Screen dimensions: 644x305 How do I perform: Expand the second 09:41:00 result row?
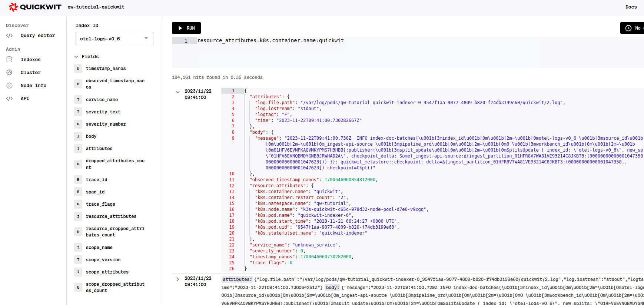pos(177,279)
